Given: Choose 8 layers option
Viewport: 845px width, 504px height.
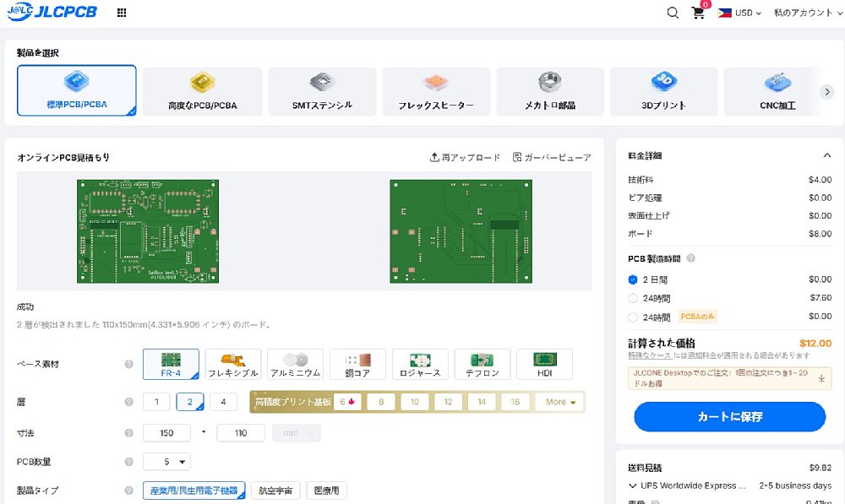Looking at the screenshot, I should tap(381, 402).
